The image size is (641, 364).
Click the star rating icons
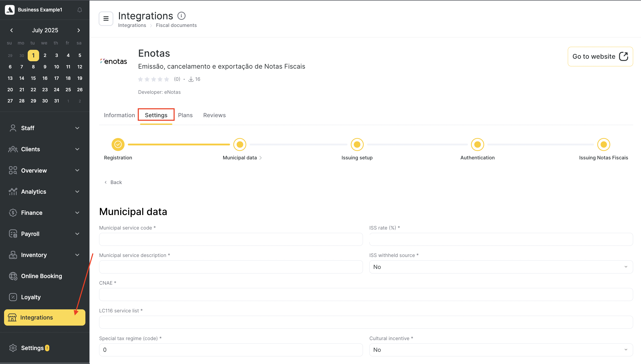[154, 79]
